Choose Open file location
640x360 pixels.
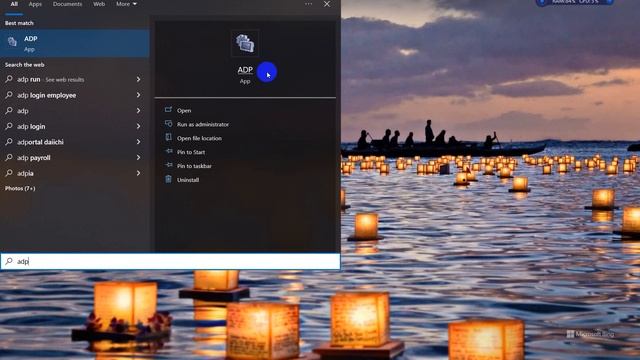200,138
